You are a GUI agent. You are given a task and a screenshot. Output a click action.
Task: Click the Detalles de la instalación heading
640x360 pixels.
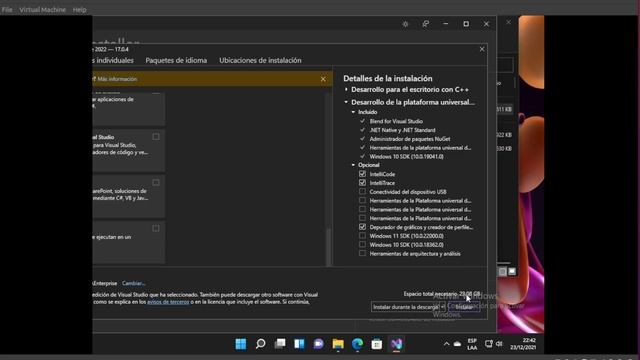coord(388,78)
